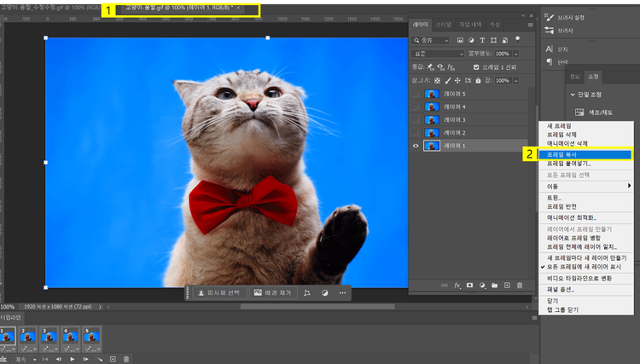The height and width of the screenshot is (364, 640).
Task: Click the add layer style fx icon
Action: pos(457,286)
